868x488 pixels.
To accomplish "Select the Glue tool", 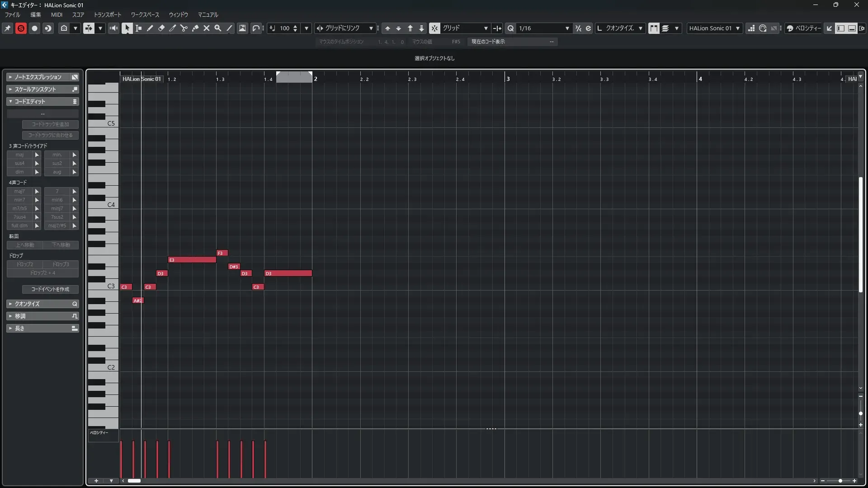I will click(x=195, y=28).
